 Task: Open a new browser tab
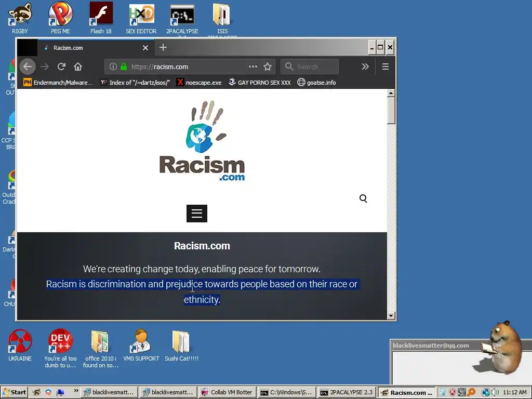pos(163,47)
